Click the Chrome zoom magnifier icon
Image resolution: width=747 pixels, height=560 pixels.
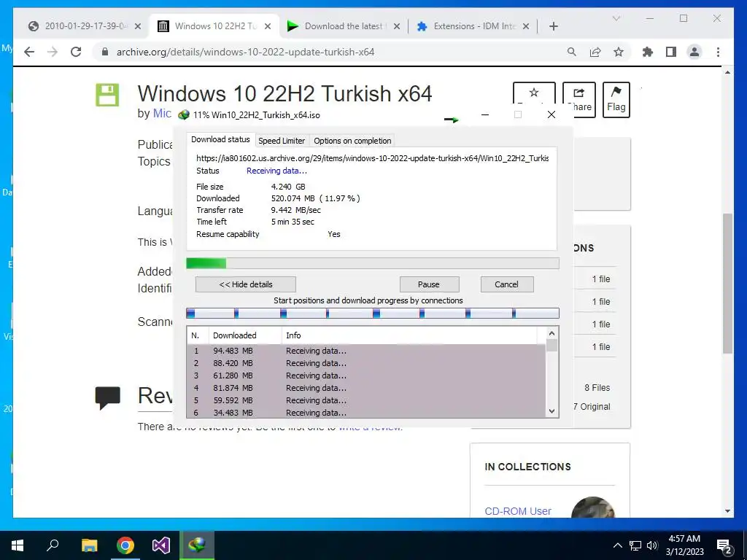pos(572,52)
